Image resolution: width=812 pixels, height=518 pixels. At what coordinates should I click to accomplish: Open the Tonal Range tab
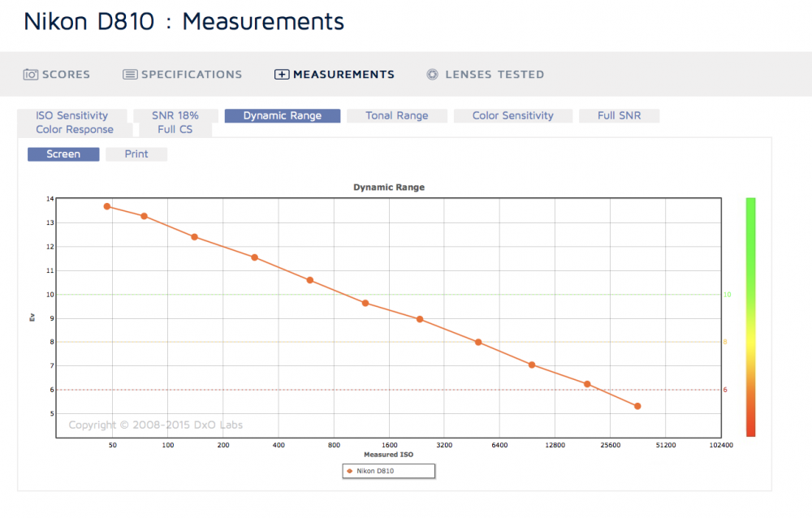click(397, 115)
